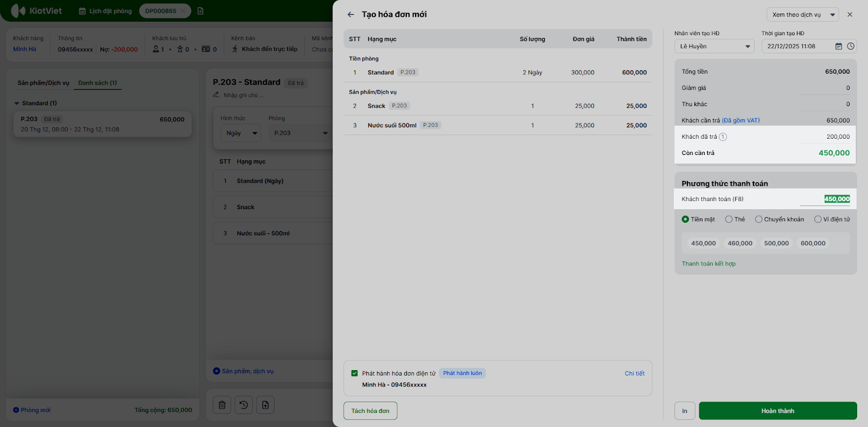Collapse the Standard (1) group
Viewport: 868px width, 427px height.
17,103
